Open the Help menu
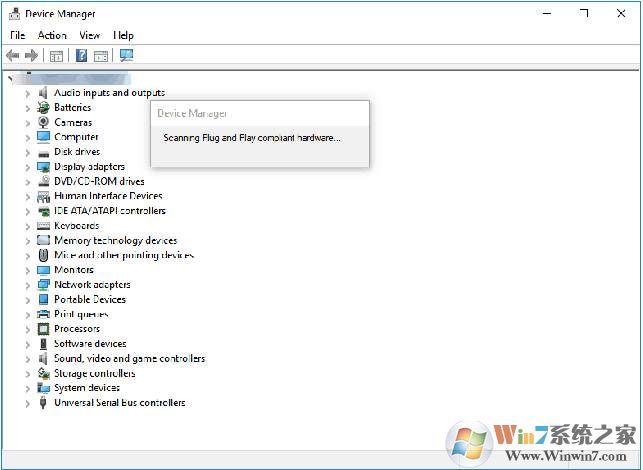The height and width of the screenshot is (470, 643). [x=123, y=35]
